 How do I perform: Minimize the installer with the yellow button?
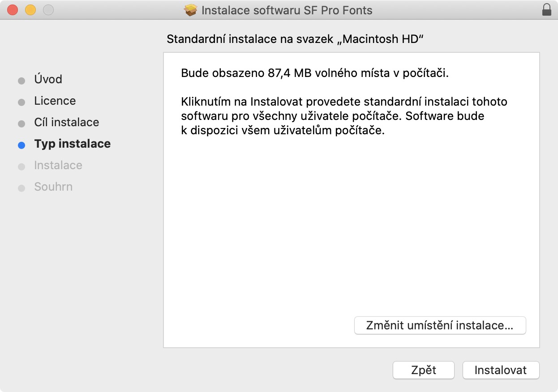click(30, 10)
